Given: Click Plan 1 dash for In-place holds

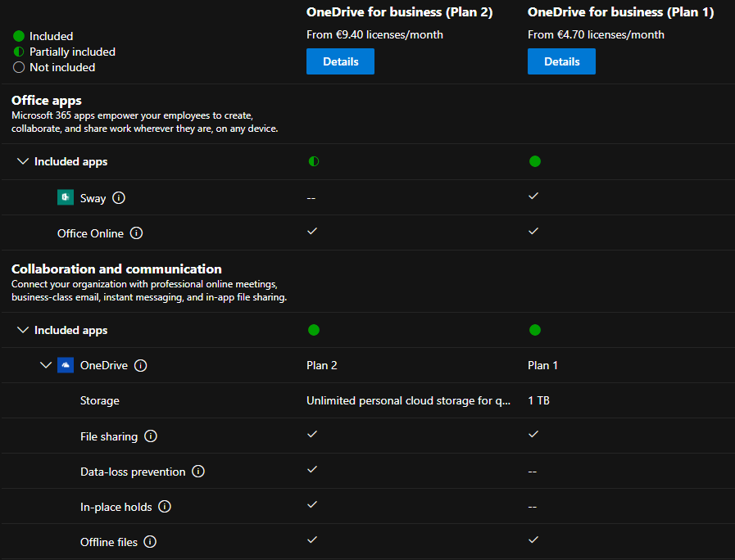Looking at the screenshot, I should click(533, 507).
